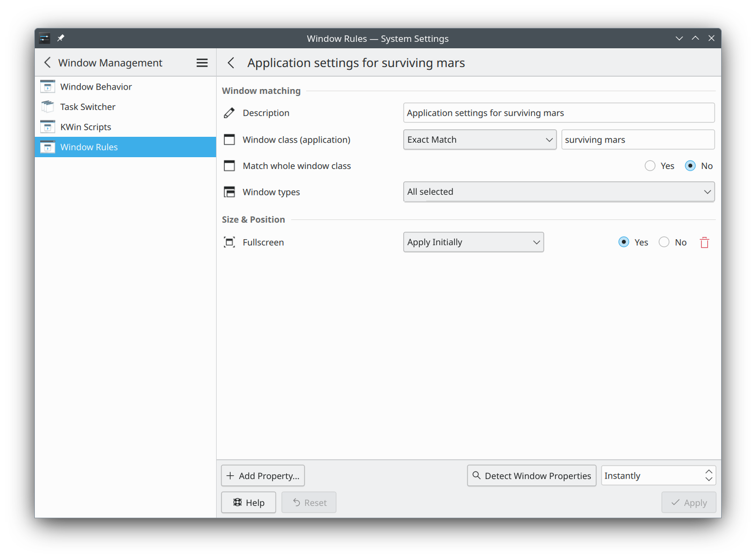Select Window Rules in sidebar
This screenshot has width=756, height=559.
click(125, 147)
